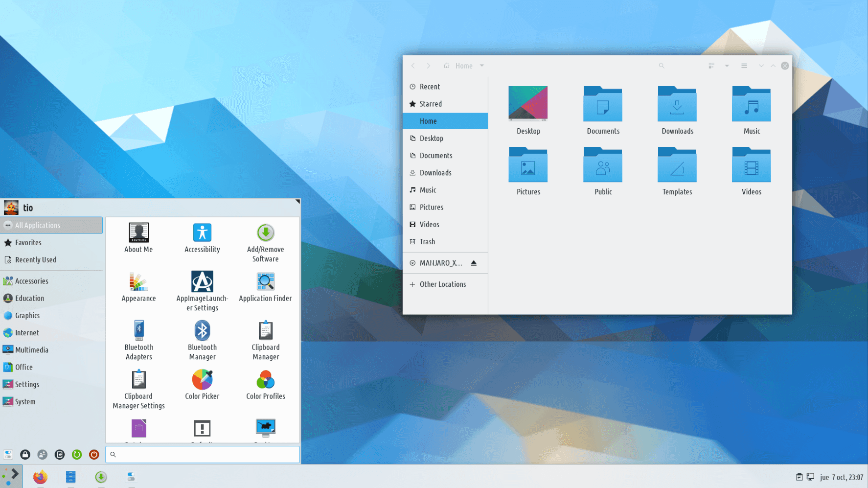868x488 pixels.
Task: Expand the Home path dropdown arrow
Action: point(482,66)
